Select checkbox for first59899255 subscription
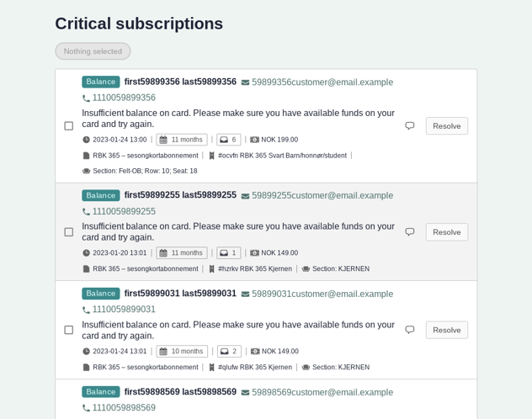 [x=69, y=232]
